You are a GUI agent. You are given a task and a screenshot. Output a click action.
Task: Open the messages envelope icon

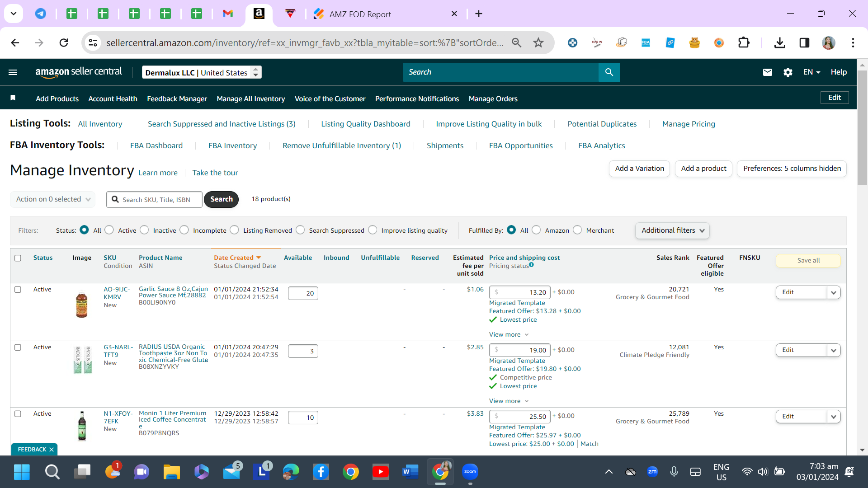click(x=768, y=72)
